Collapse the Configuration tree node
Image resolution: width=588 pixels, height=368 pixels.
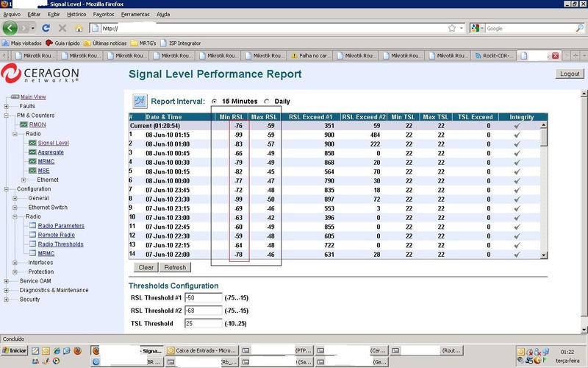point(7,189)
